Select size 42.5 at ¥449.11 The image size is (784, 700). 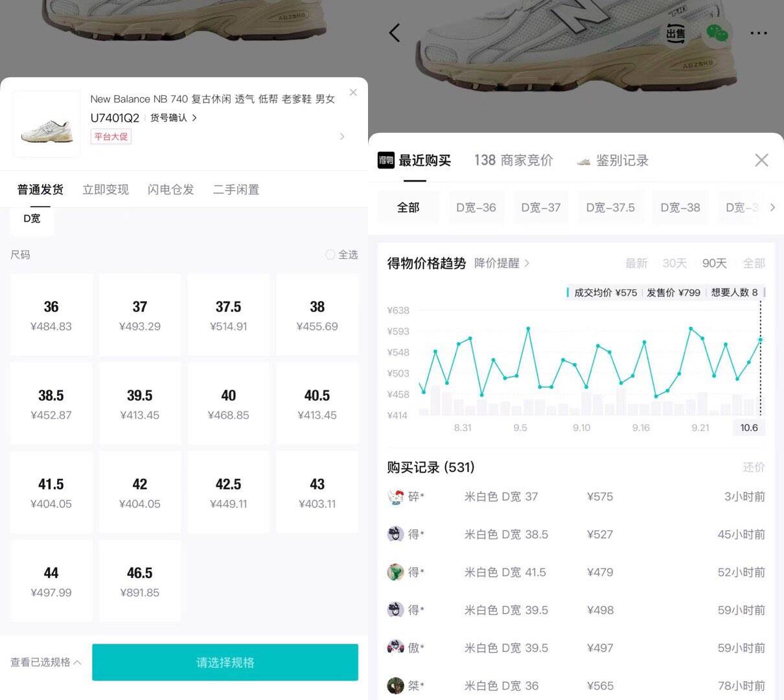click(x=229, y=492)
